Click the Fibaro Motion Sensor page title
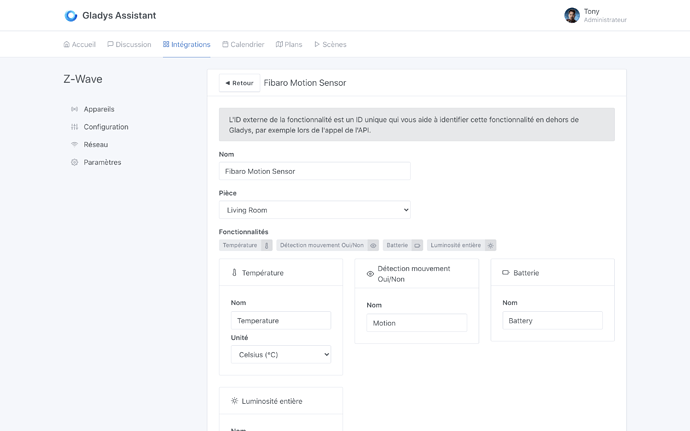Image resolution: width=690 pixels, height=431 pixels. [x=305, y=83]
